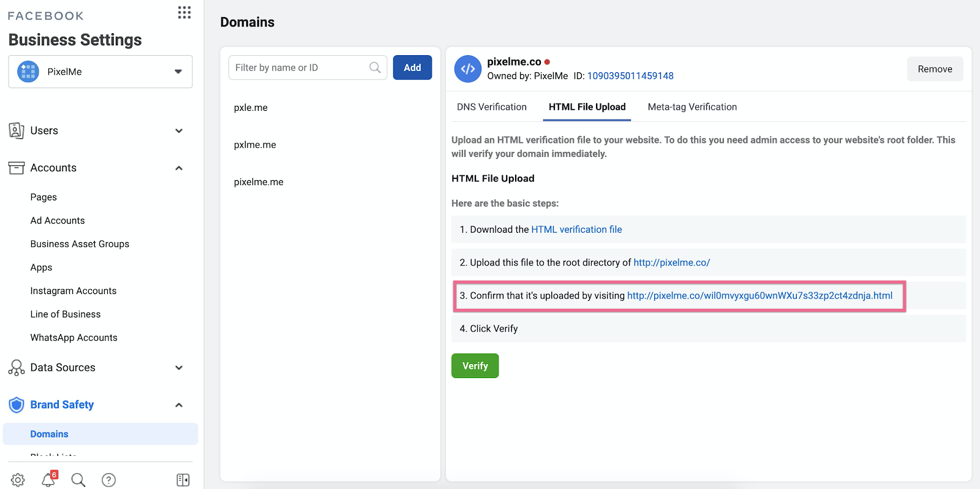Click the Data Sources icon
980x489 pixels.
(17, 368)
